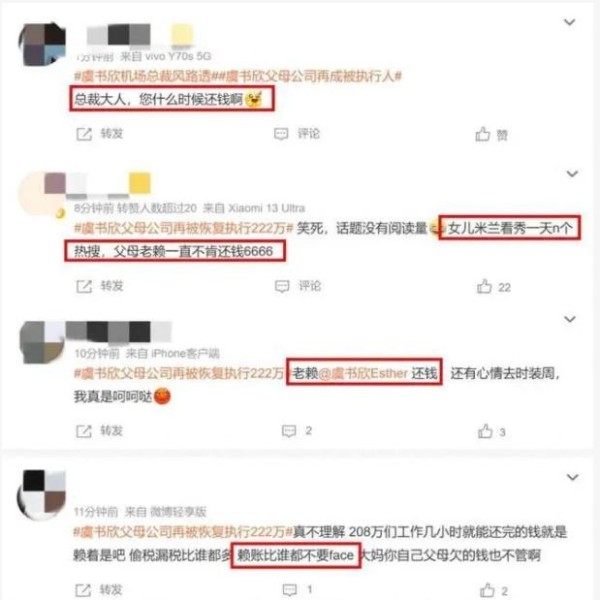Open @虞书欣Esther mention link
Image resolution: width=600 pixels, height=600 pixels.
point(363,373)
